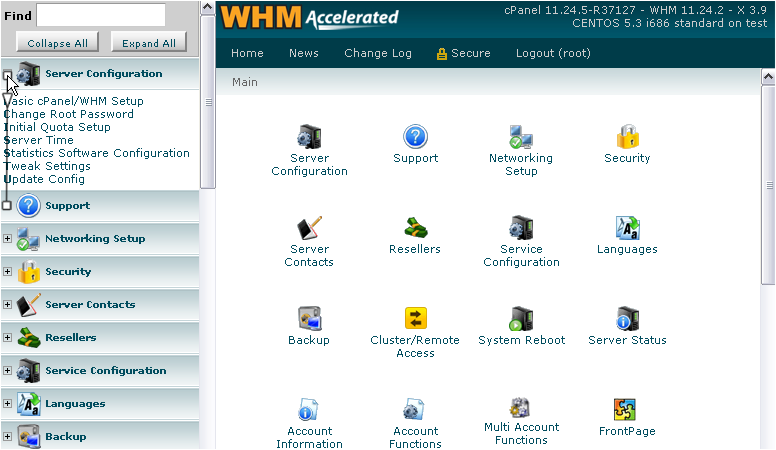Open Basic cPanel/WHM Setup link
Viewport: 776px width, 450px height.
point(73,101)
